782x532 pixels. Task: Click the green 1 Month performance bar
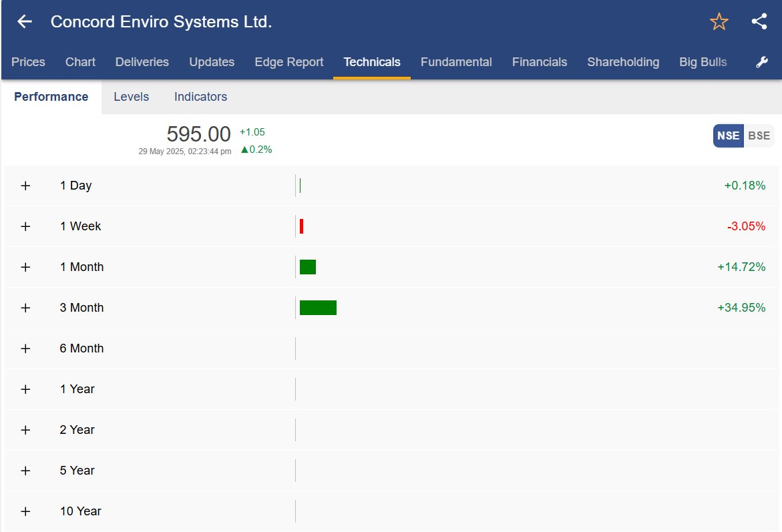(x=308, y=267)
